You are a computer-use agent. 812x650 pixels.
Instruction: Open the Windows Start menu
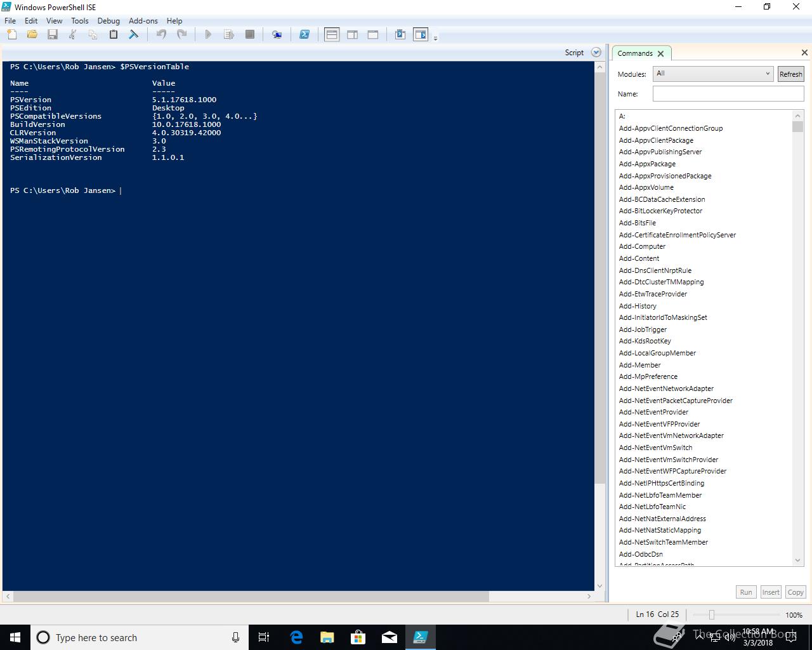tap(15, 637)
